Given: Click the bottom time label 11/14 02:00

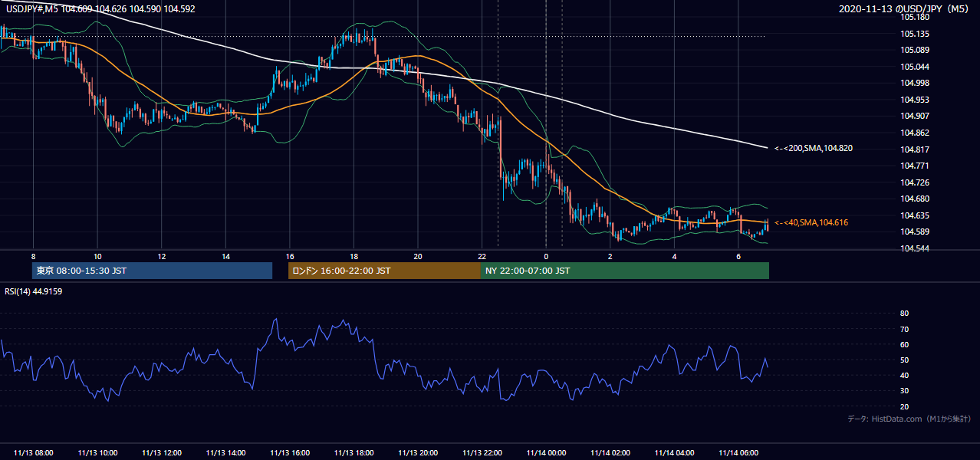Looking at the screenshot, I should tap(610, 453).
